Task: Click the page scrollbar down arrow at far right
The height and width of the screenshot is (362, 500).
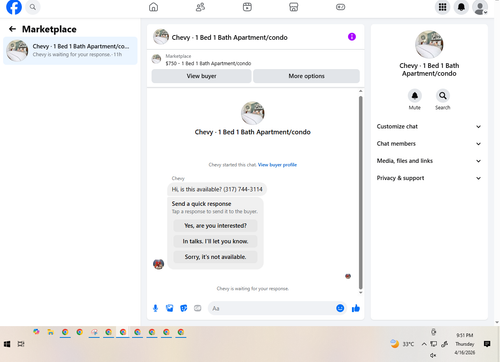Action: point(497,322)
